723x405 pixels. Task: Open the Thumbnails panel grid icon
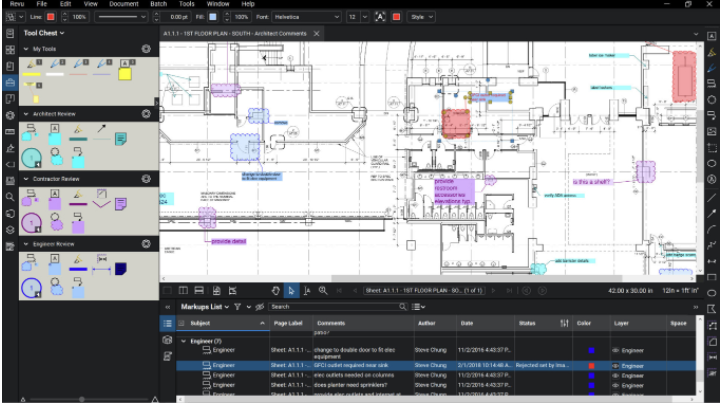(10, 49)
